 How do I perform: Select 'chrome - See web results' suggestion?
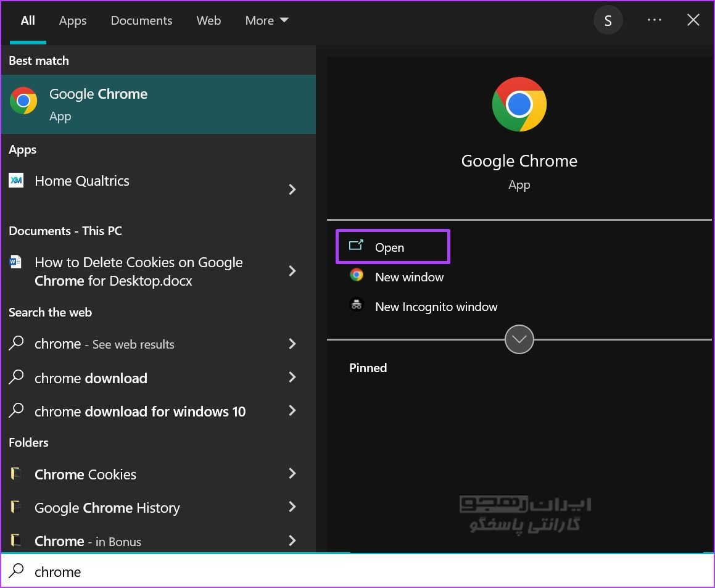click(x=158, y=344)
